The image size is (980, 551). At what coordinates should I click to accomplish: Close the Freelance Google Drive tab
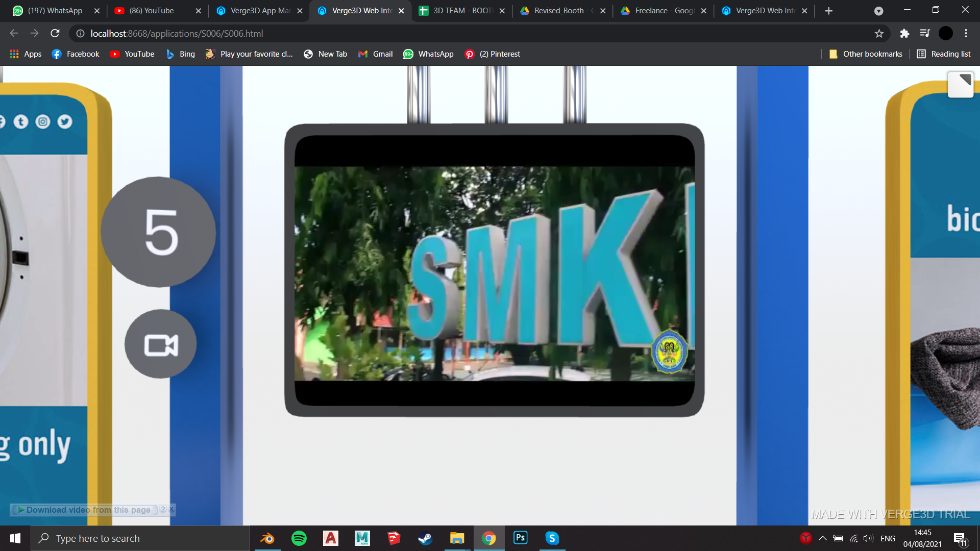click(703, 11)
